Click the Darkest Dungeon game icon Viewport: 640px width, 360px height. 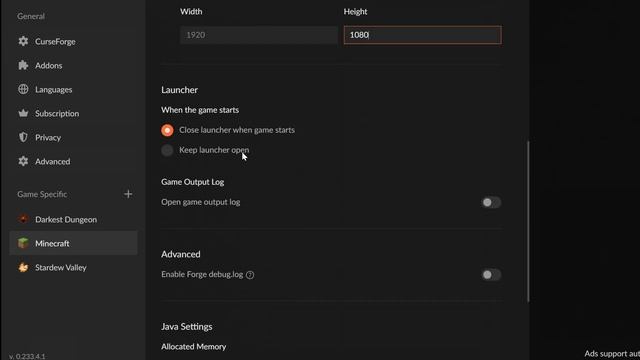(23, 219)
